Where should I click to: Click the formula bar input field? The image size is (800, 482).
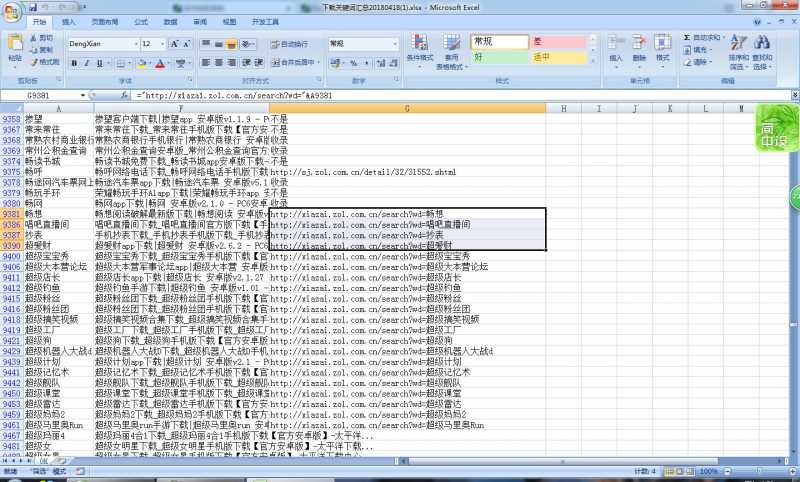(462, 95)
